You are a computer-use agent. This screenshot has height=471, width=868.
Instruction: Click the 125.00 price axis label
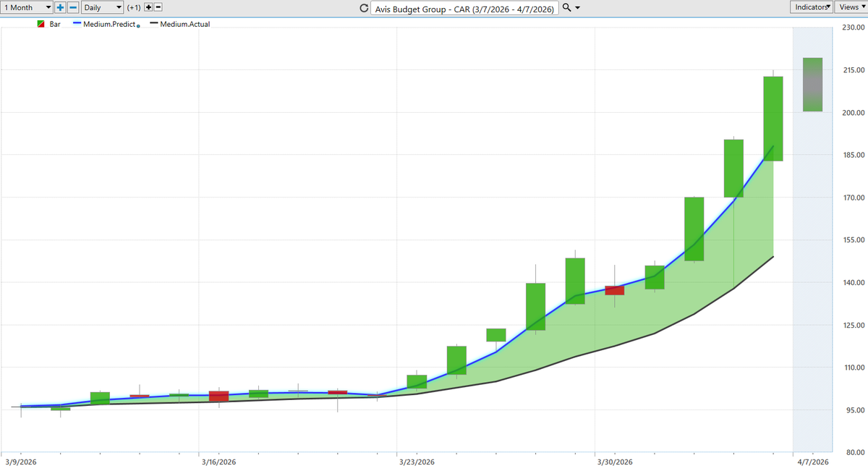(x=854, y=326)
